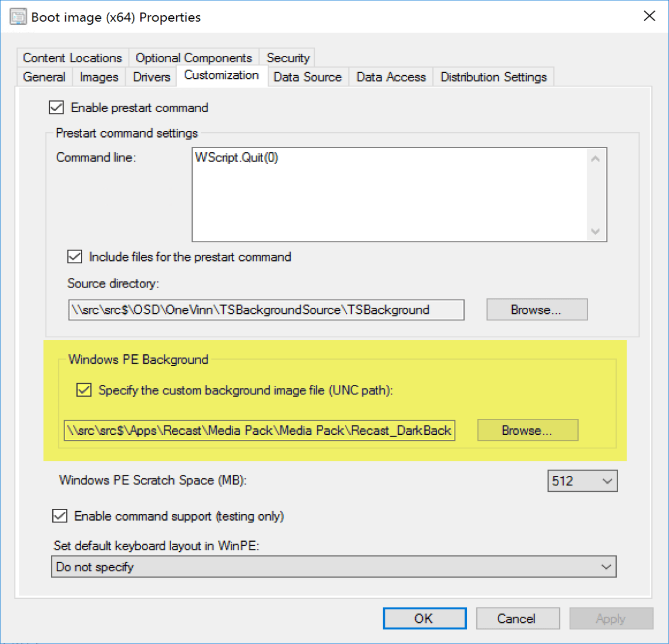Screen dimensions: 669x644
Task: Toggle Specify the custom background image file
Action: pos(84,388)
